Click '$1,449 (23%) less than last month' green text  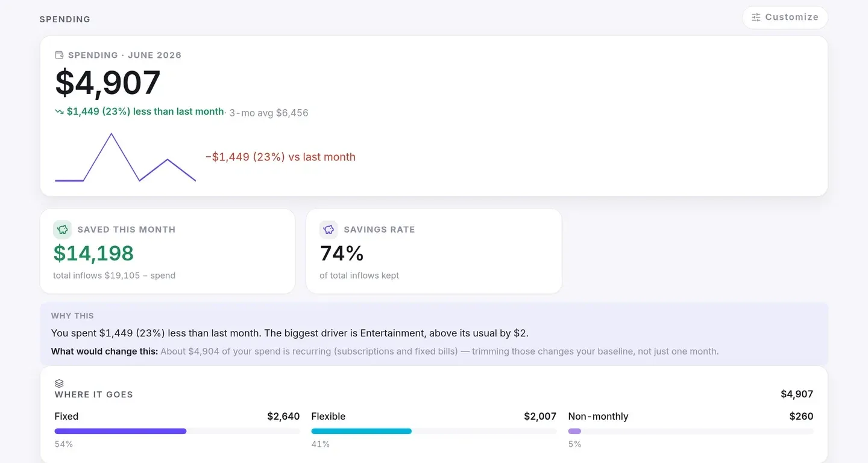coord(145,112)
